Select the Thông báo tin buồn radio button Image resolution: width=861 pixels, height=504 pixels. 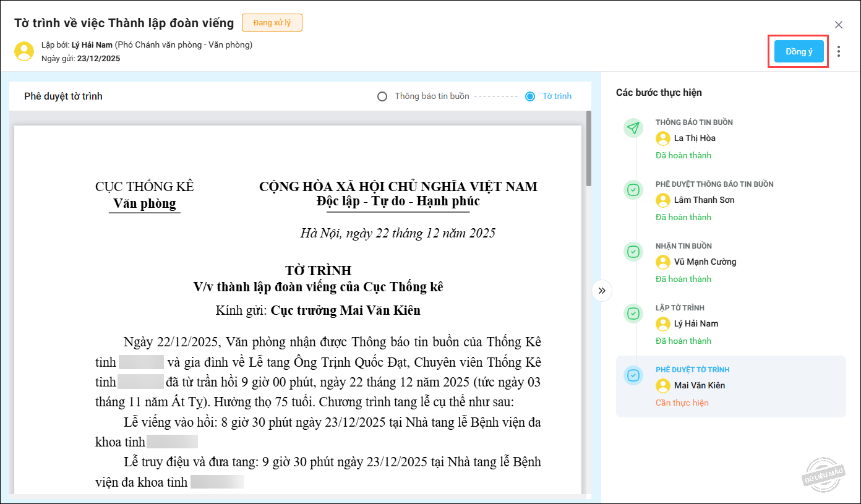(382, 96)
